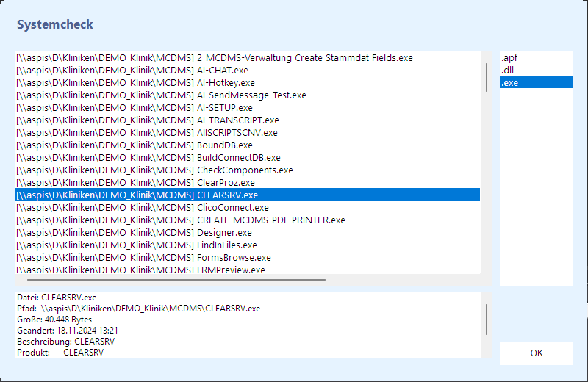Select AllSCRIPTSCNV.exe file entry
This screenshot has width=588, height=382.
[x=146, y=132]
